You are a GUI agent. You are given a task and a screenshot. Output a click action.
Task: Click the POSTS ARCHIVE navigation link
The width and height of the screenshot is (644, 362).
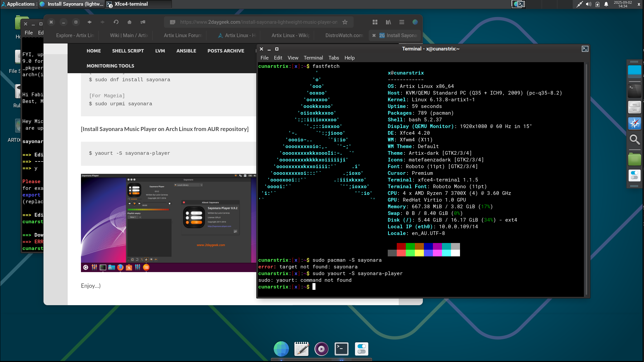(226, 51)
